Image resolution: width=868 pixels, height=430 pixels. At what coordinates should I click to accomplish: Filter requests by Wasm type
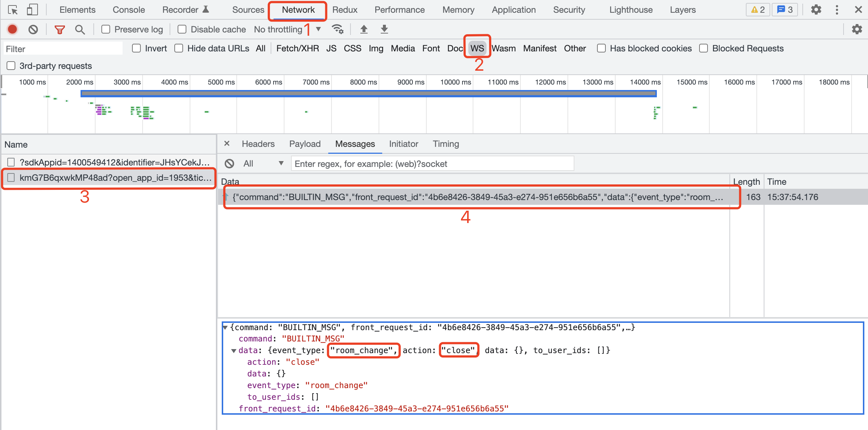coord(504,48)
